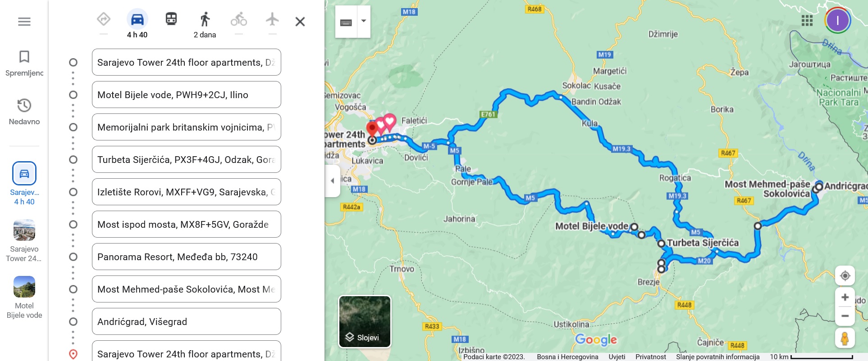Open Slojevi layers thumbnail
Screen dimensions: 868x361
pyautogui.click(x=365, y=321)
